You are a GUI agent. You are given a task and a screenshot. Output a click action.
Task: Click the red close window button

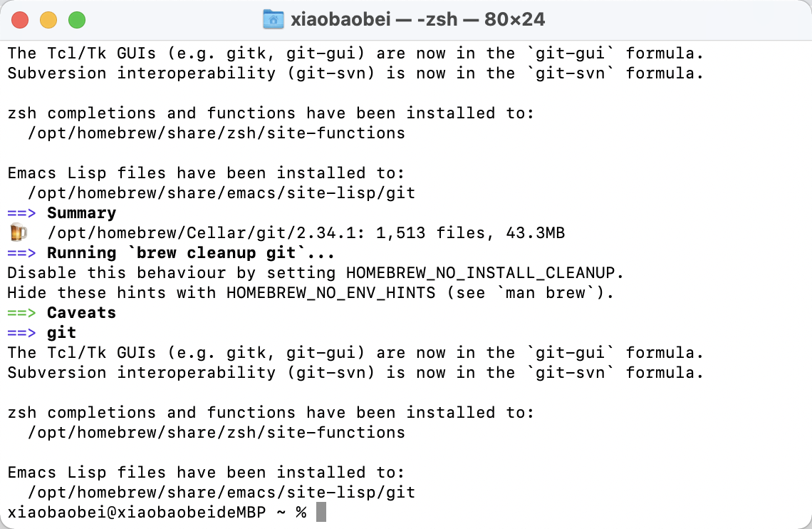click(x=20, y=20)
